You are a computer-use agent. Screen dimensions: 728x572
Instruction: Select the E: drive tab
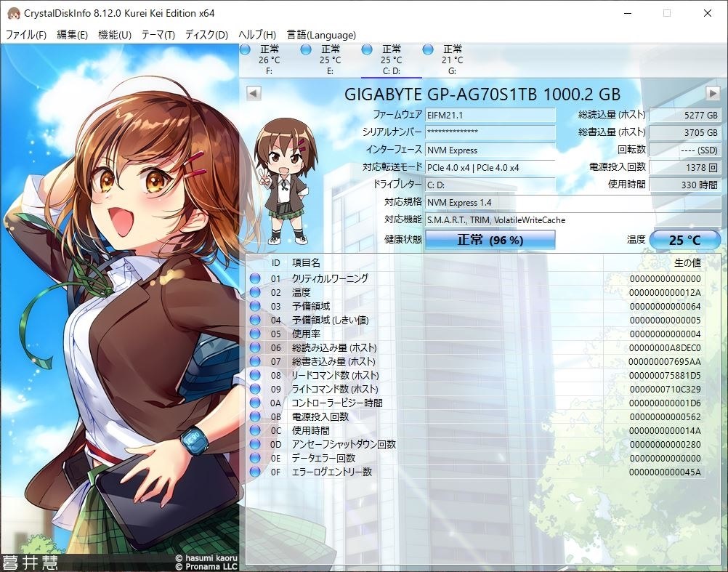pyautogui.click(x=330, y=60)
